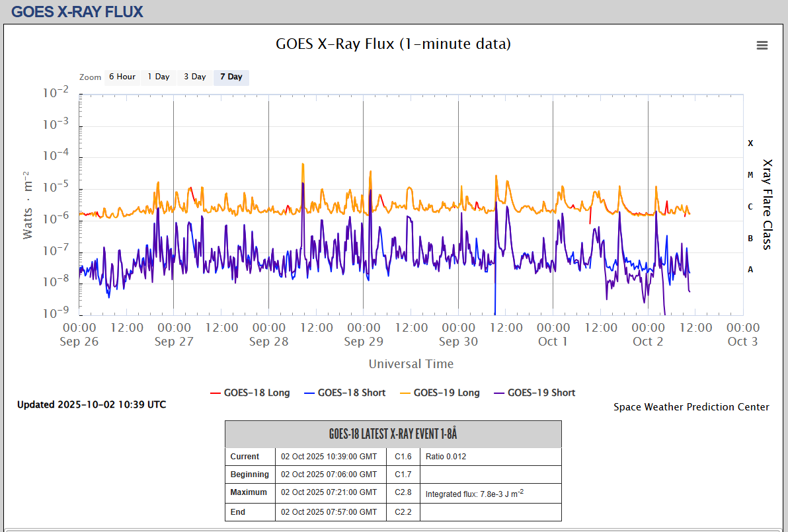Click the GOES-18 Latest X-Ray Event table header

click(393, 434)
